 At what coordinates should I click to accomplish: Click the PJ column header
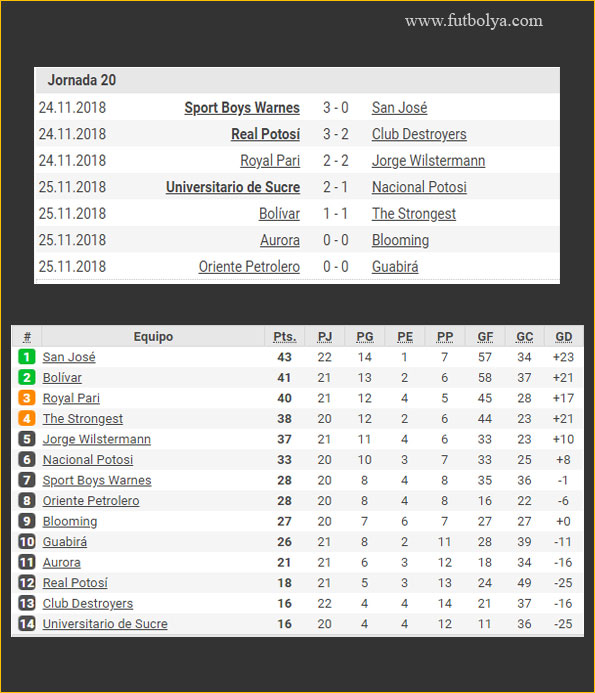point(324,337)
